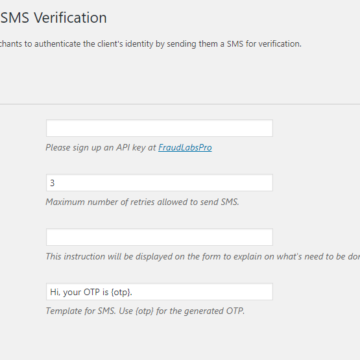Click the retries field containing 3
Screen dimensions: 360x360
(x=159, y=183)
